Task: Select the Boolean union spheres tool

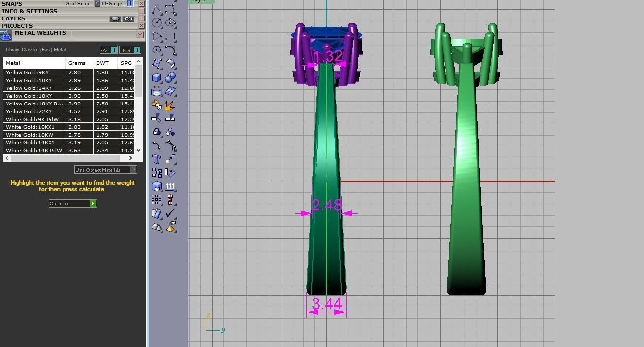Action: click(x=170, y=77)
